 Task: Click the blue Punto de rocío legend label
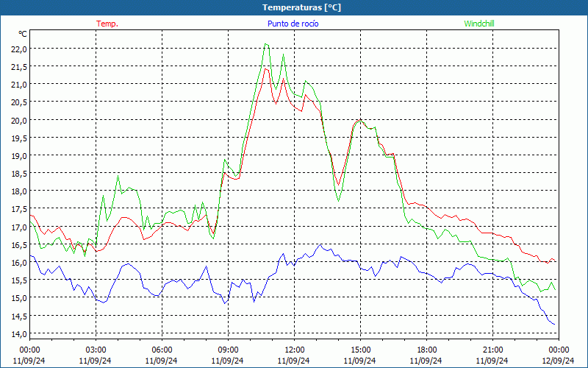coord(293,24)
